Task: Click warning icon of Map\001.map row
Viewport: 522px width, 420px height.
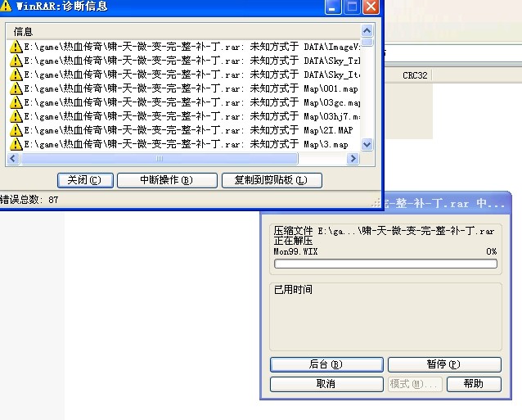Action: pos(16,89)
